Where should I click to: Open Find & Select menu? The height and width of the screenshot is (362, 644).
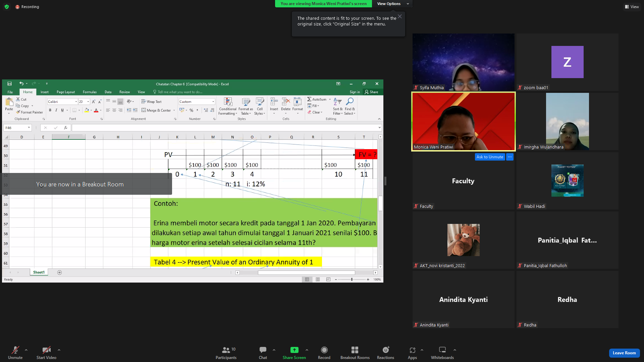[x=350, y=107]
